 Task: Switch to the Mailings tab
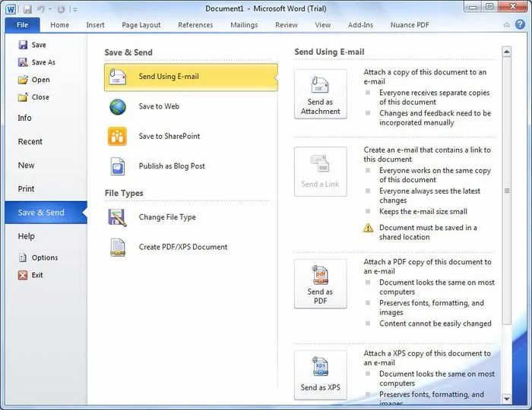(x=244, y=25)
